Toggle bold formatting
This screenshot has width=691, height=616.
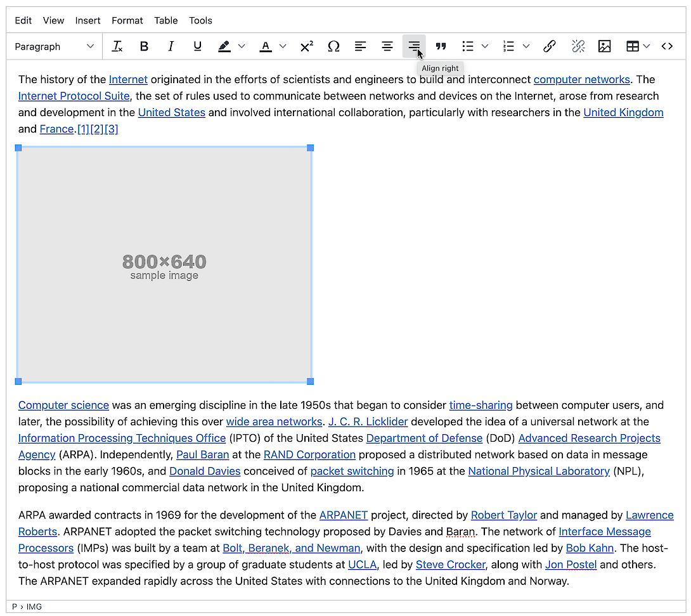pos(144,46)
